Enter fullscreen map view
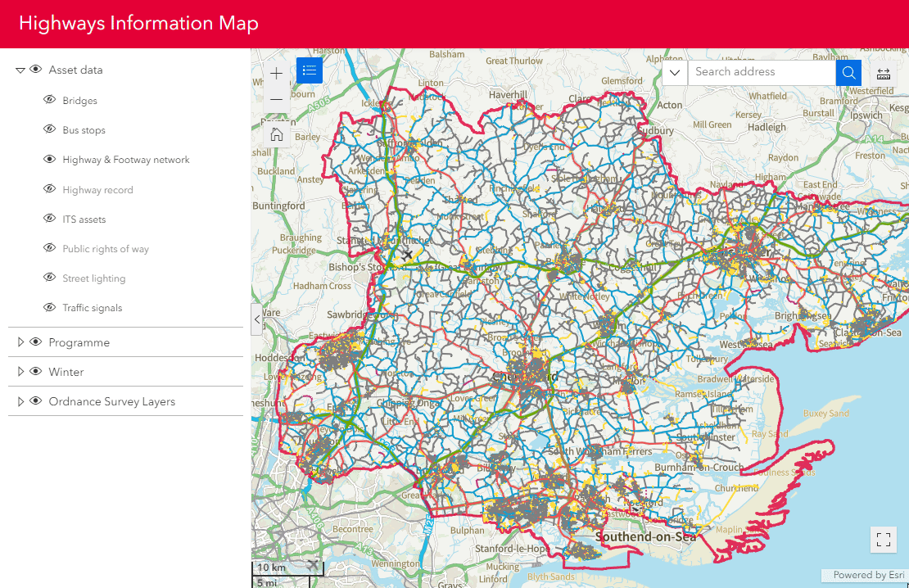The image size is (909, 588). click(883, 539)
